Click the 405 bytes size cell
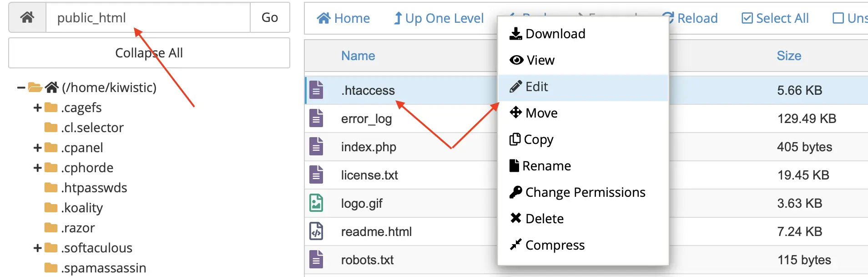The height and width of the screenshot is (277, 868). click(x=804, y=147)
